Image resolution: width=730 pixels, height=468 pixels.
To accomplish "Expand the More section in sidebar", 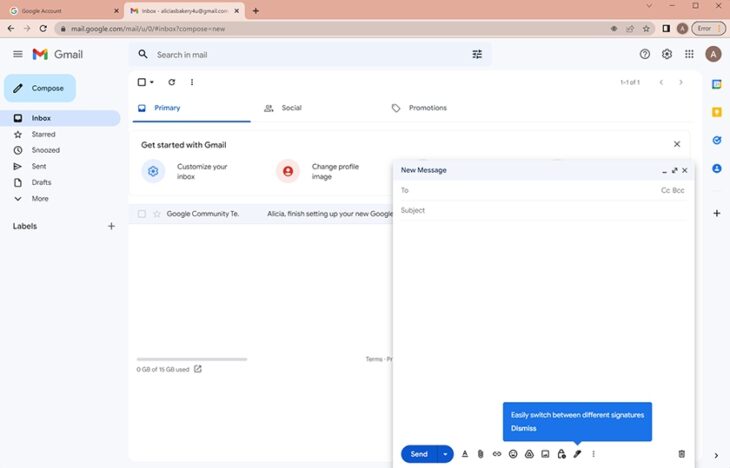I will tap(40, 198).
